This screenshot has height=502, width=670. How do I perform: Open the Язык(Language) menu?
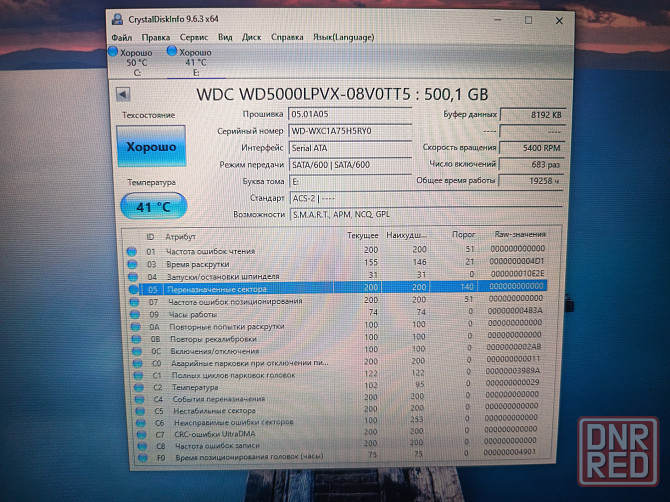(x=344, y=37)
